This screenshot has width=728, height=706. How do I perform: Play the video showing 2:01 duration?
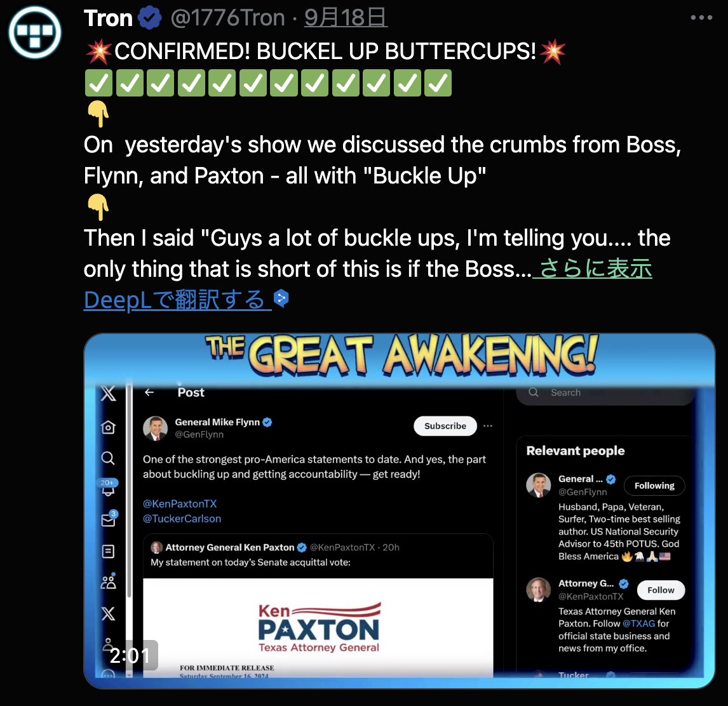[x=400, y=510]
